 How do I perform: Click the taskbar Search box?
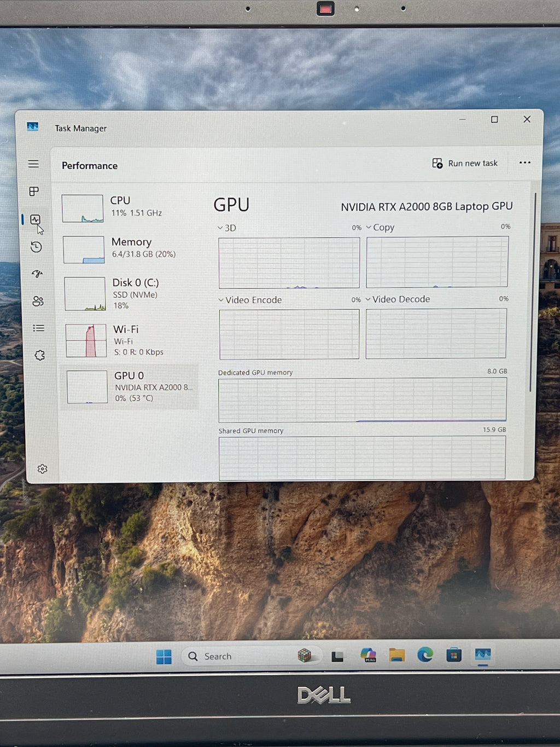click(252, 656)
